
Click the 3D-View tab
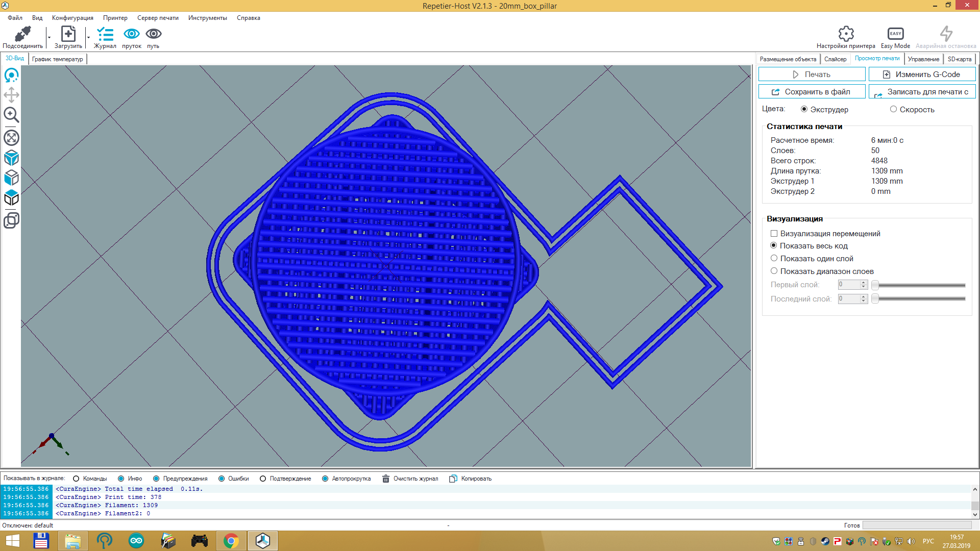point(14,59)
